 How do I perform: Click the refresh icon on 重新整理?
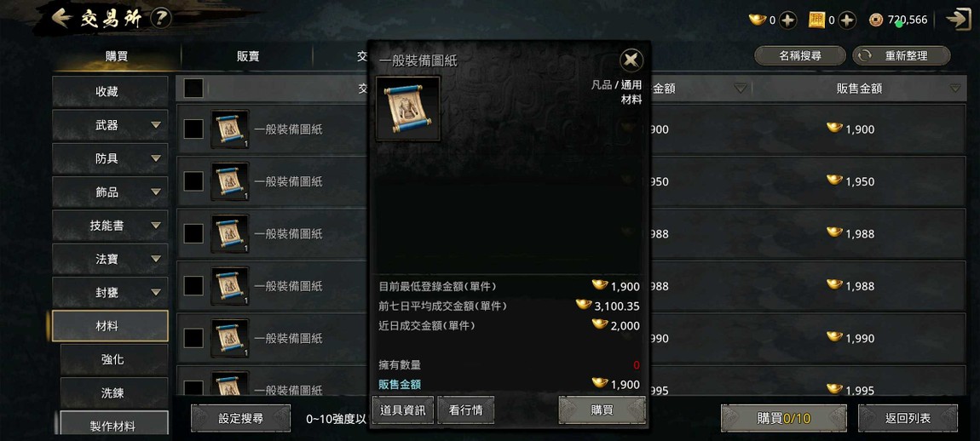click(866, 55)
